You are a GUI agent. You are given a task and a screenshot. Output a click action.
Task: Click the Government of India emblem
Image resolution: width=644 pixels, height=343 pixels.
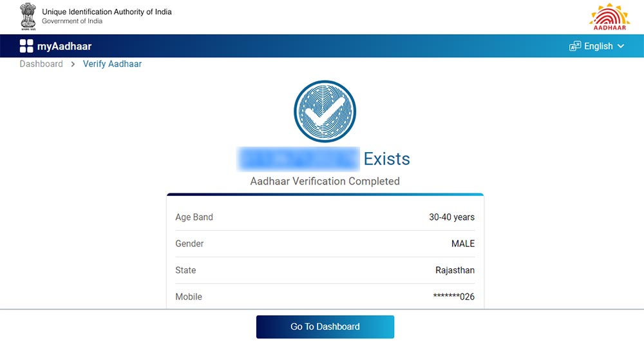[28, 17]
